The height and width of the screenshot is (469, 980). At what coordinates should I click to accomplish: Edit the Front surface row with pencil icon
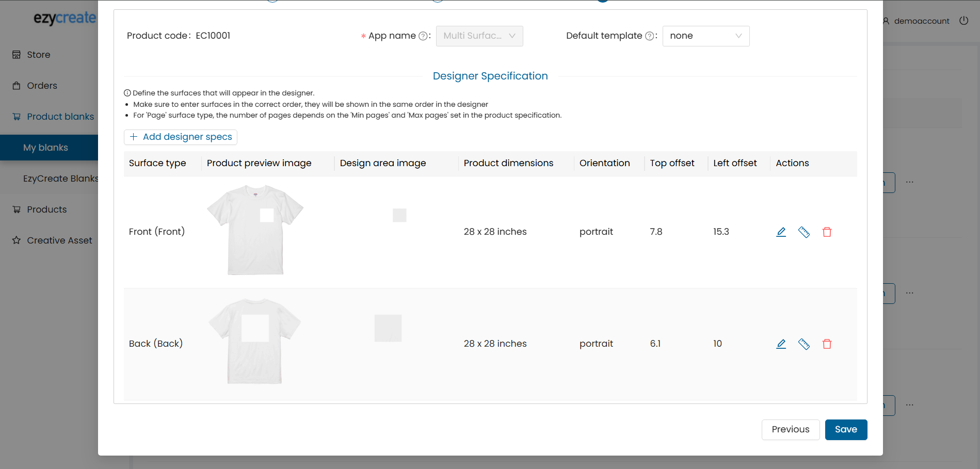[781, 232]
